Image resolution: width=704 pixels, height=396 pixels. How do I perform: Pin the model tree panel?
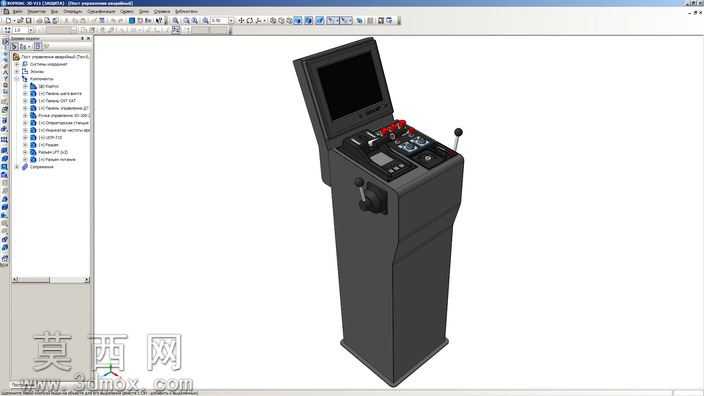(82, 39)
